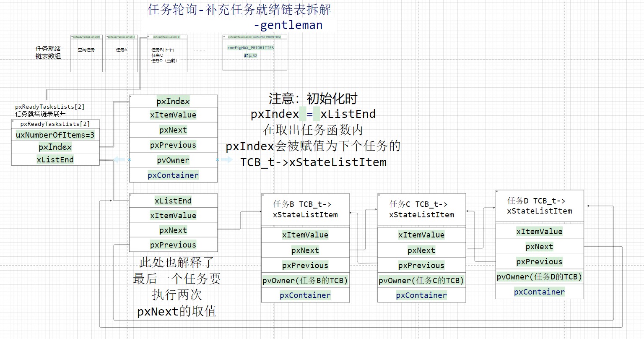Viewport: 644px width, 339px height.
Task: Select the pvOwner(任务B的TCB) row
Action: (x=305, y=280)
